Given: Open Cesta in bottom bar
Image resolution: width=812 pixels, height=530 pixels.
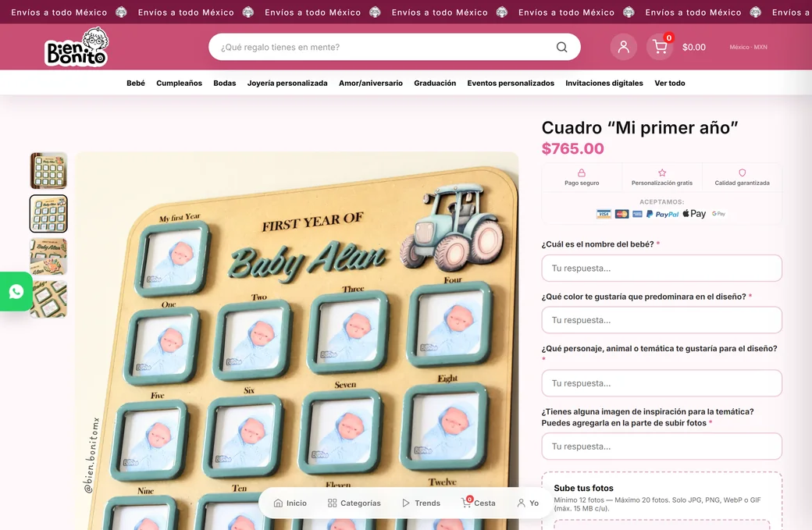Looking at the screenshot, I should (x=479, y=503).
